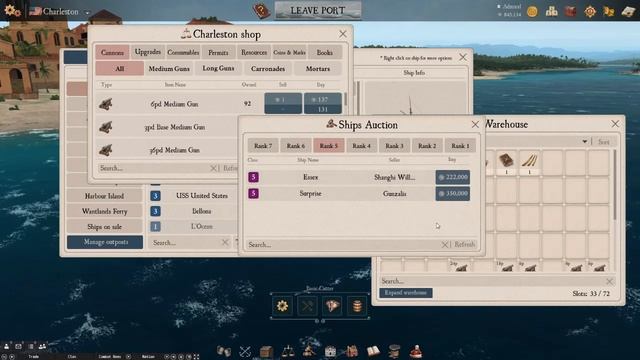Viewport: 640px width, 360px height.
Task: Select Rank 6 in Ships Auction
Action: 296,145
